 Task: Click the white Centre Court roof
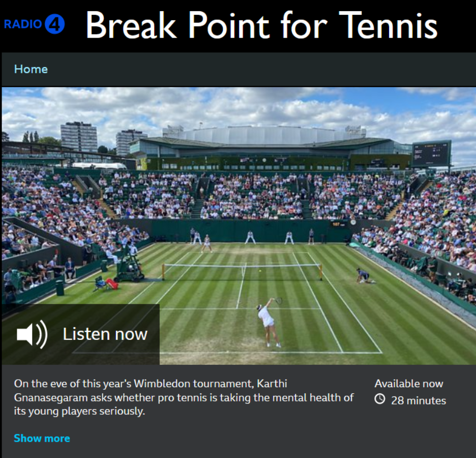264,134
